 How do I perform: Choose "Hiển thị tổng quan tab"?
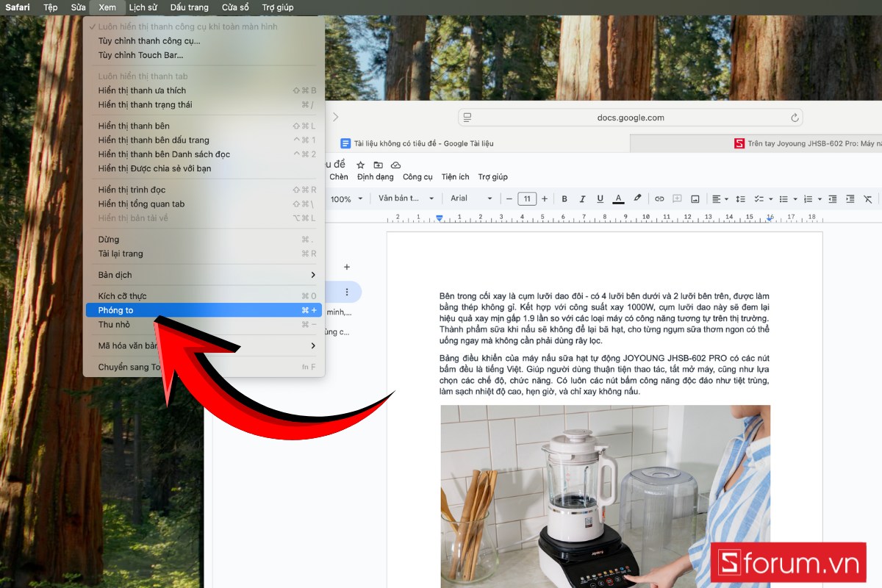[204, 204]
